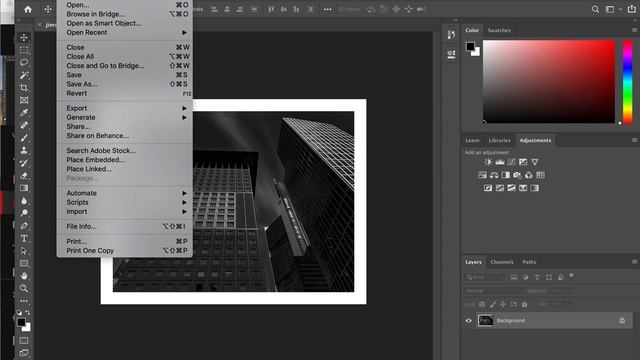Click the Search icon in top bar
640x360 pixels.
[596, 9]
